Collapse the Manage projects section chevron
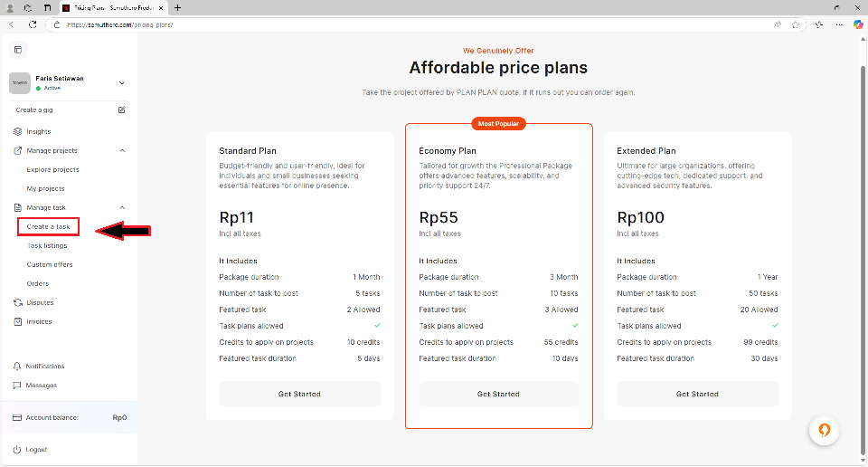This screenshot has width=868, height=467. 122,150
